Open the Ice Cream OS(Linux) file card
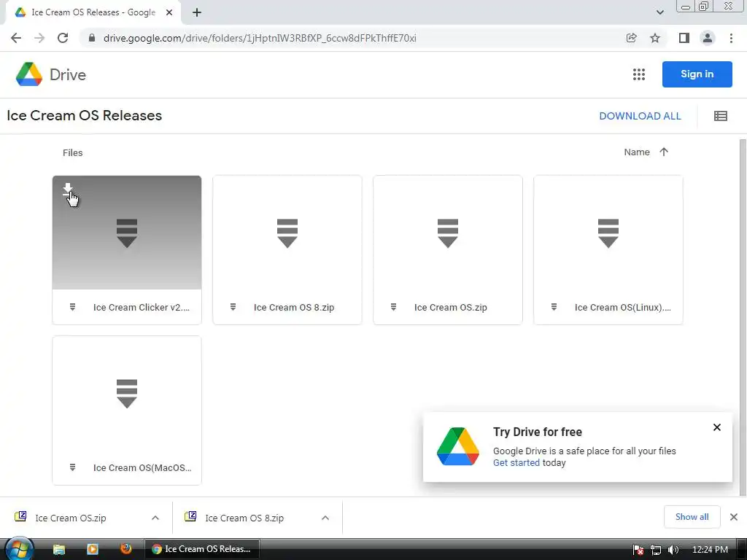The image size is (747, 560). (608, 250)
